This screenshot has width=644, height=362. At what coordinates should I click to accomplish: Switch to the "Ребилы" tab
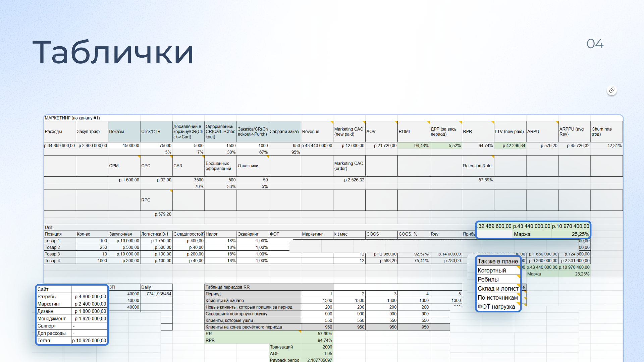click(498, 280)
